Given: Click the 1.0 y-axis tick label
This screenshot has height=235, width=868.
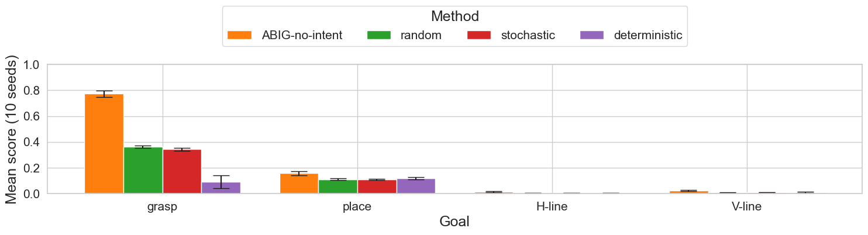Looking at the screenshot, I should coord(30,65).
